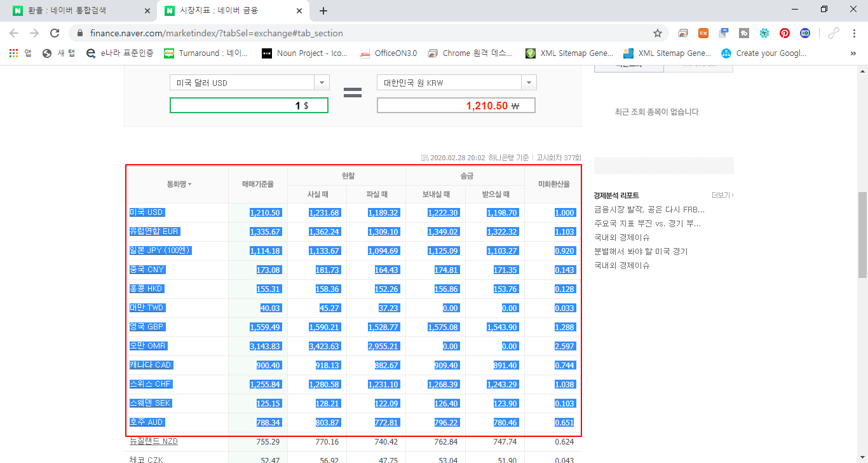Click the 경제분석 리포트 heading
868x463 pixels.
click(x=616, y=195)
